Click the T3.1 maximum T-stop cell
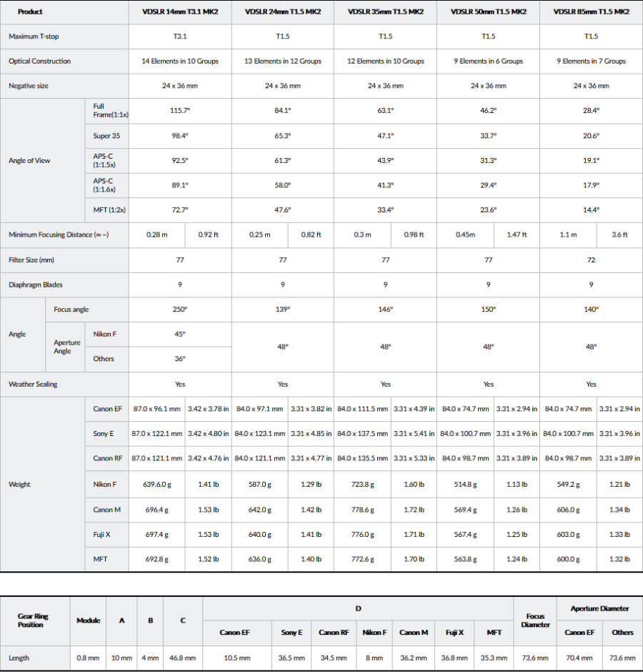Screen dimensions: 643x672 click(180, 36)
